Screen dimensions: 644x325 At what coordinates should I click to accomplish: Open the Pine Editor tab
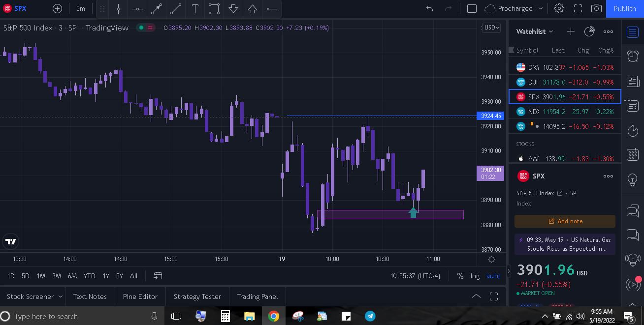[x=140, y=296]
